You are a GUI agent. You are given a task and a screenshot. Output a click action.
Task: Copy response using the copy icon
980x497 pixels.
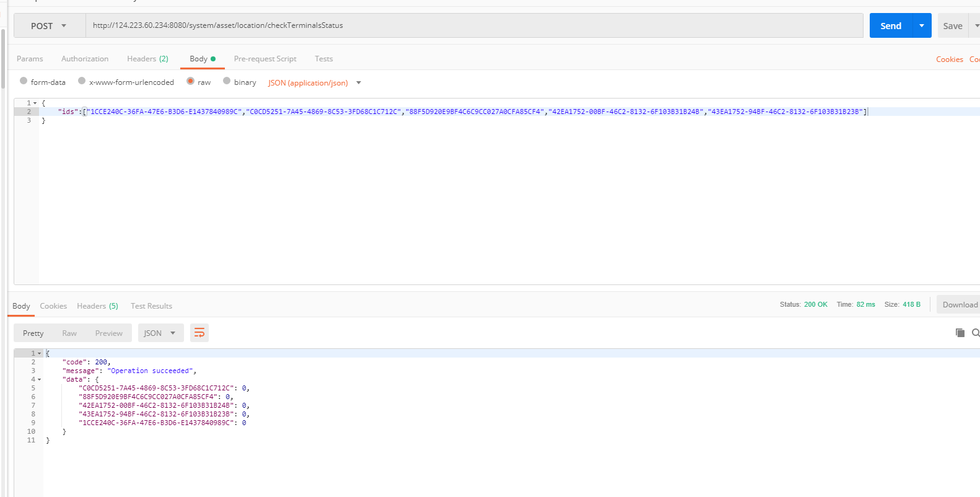pyautogui.click(x=960, y=333)
